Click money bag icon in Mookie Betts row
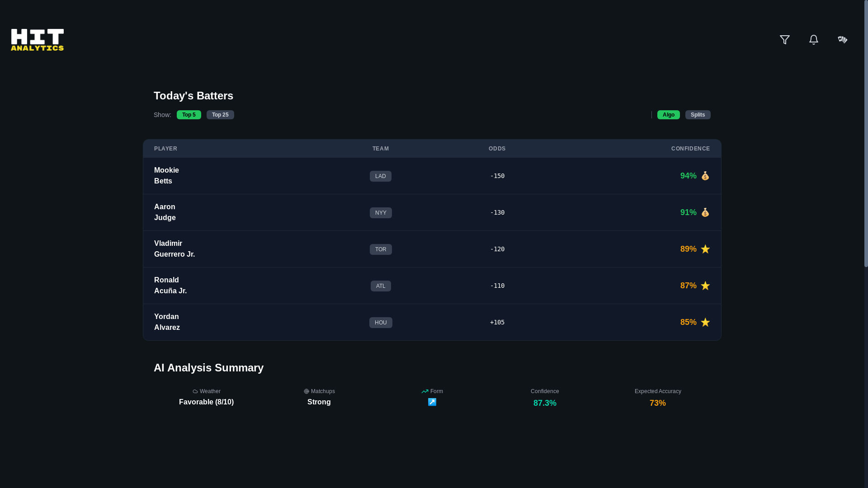The height and width of the screenshot is (488, 868). (705, 176)
